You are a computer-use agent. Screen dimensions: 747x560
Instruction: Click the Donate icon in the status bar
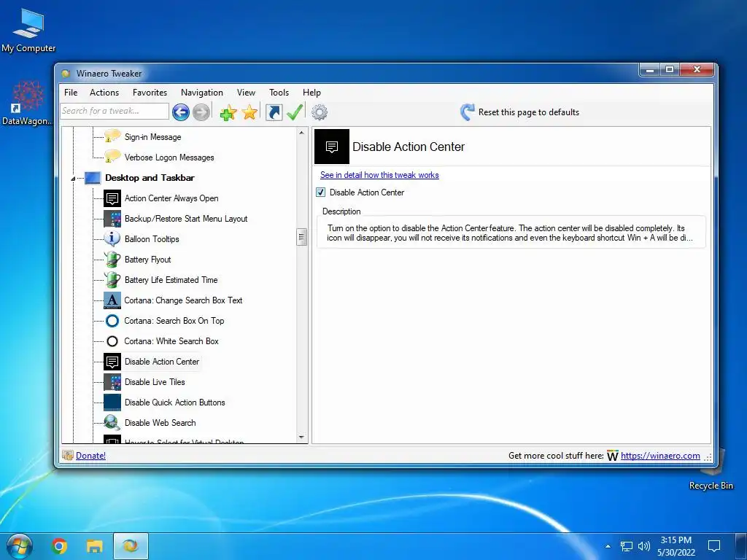tap(68, 455)
